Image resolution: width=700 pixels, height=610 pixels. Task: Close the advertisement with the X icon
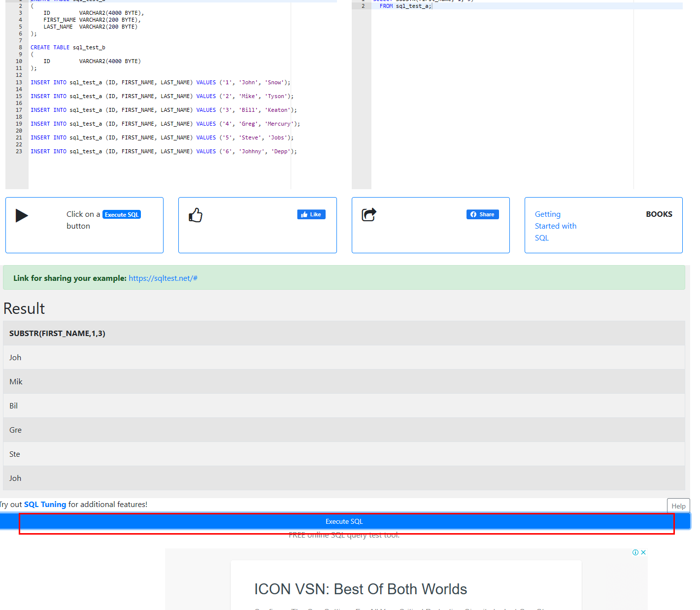click(x=643, y=552)
